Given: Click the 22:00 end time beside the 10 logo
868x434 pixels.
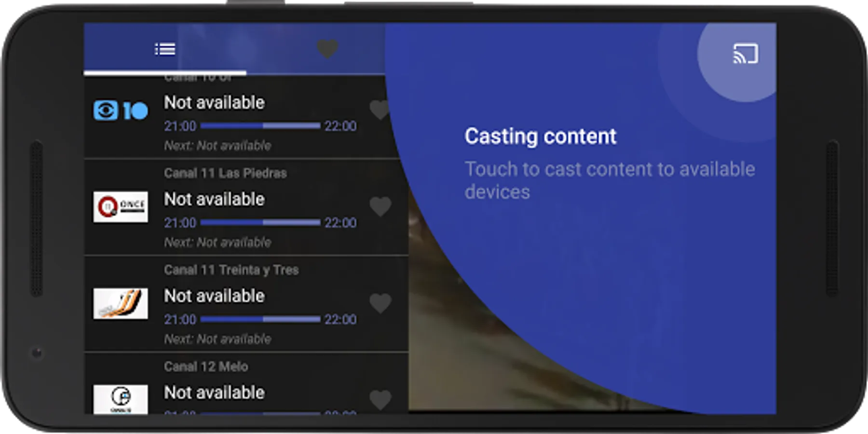Looking at the screenshot, I should [x=340, y=126].
